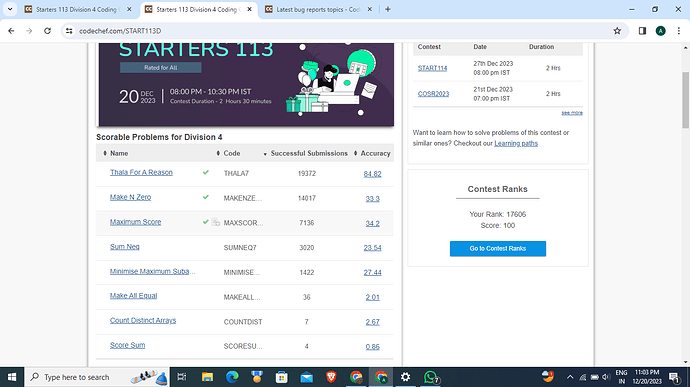Click the browser back arrow
Screen dimensions: 690x387
click(x=11, y=31)
